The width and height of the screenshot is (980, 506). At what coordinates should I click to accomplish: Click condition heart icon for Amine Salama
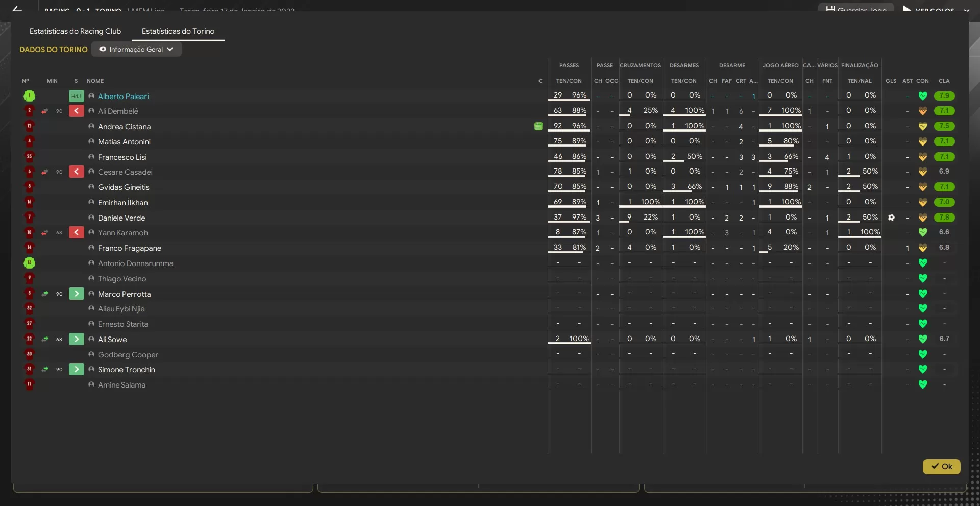[x=922, y=384]
